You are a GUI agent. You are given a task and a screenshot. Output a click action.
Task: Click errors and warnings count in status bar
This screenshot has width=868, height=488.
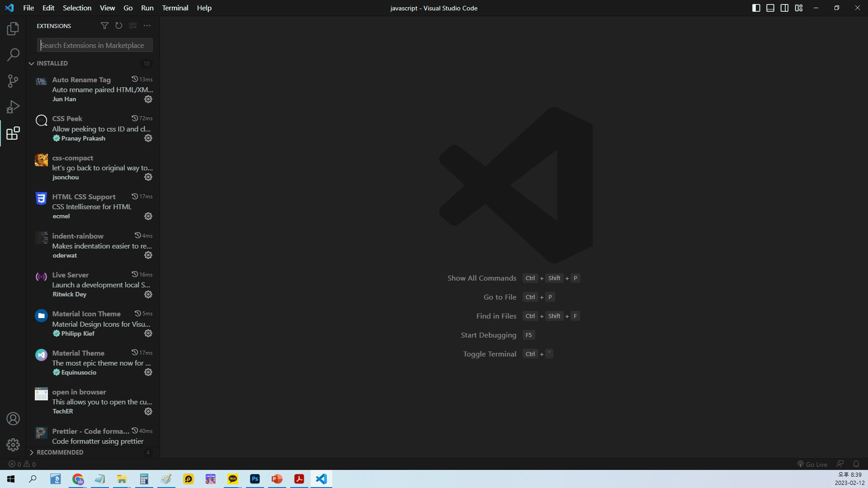click(x=22, y=464)
